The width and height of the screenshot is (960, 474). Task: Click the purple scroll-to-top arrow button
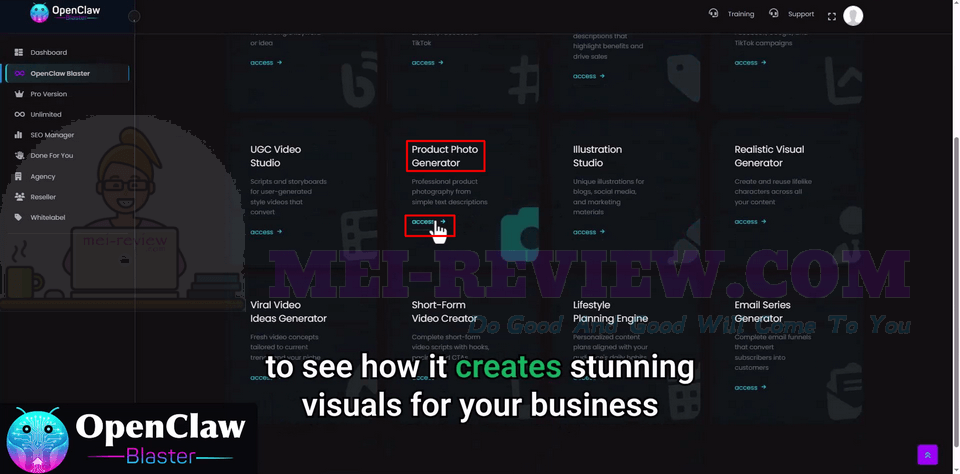[x=928, y=454]
